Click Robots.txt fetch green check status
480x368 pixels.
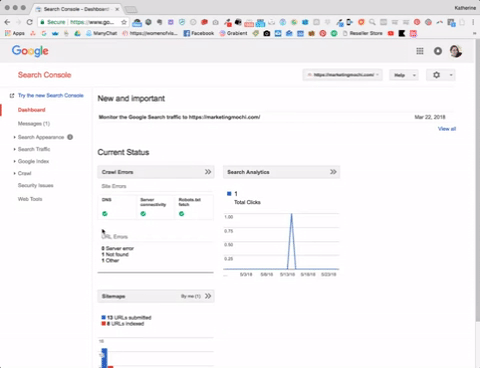181,214
